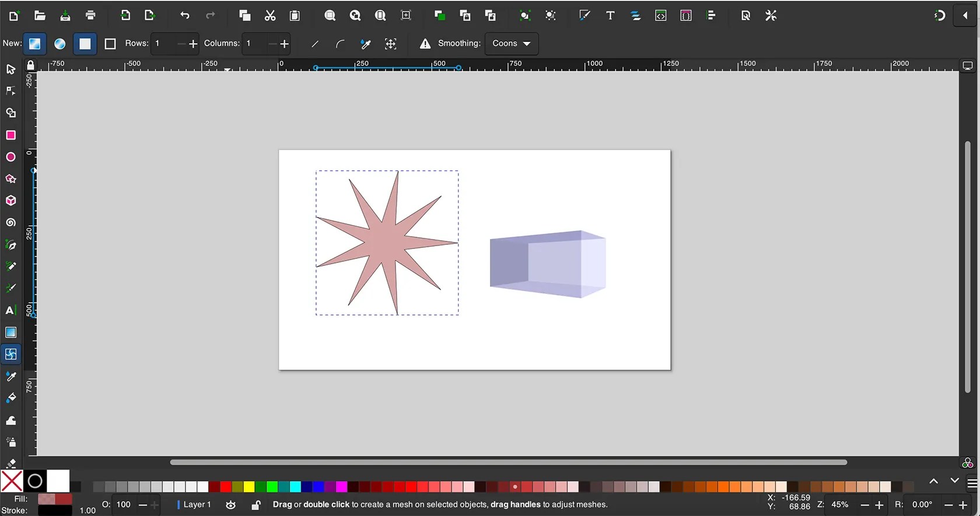Click the Columns input field
The image size is (980, 516).
(x=255, y=44)
